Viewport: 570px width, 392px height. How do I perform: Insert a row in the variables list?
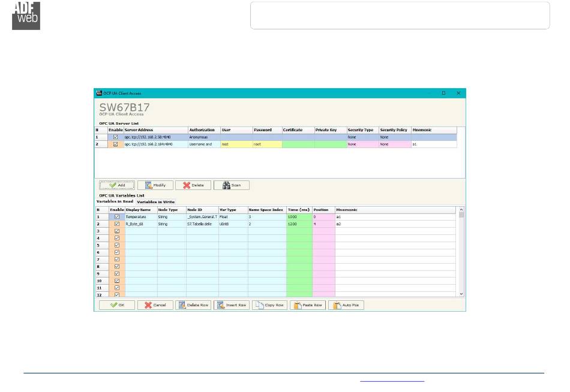(x=231, y=305)
